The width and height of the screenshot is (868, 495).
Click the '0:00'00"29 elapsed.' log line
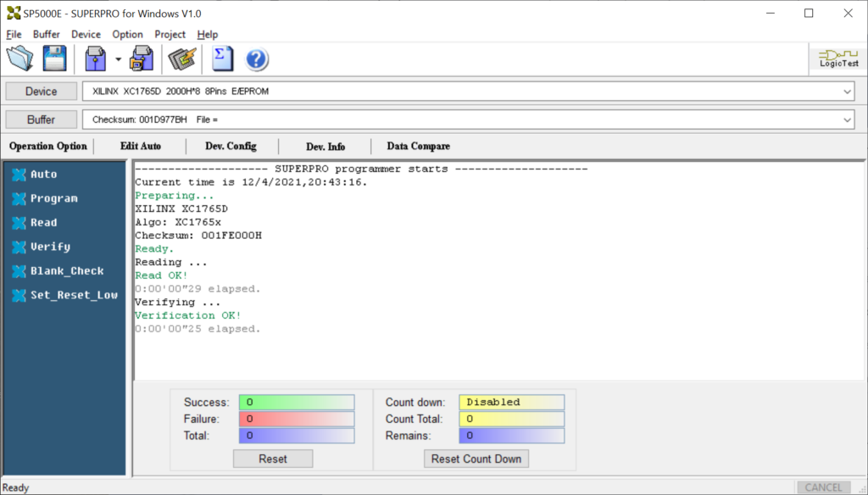click(198, 288)
